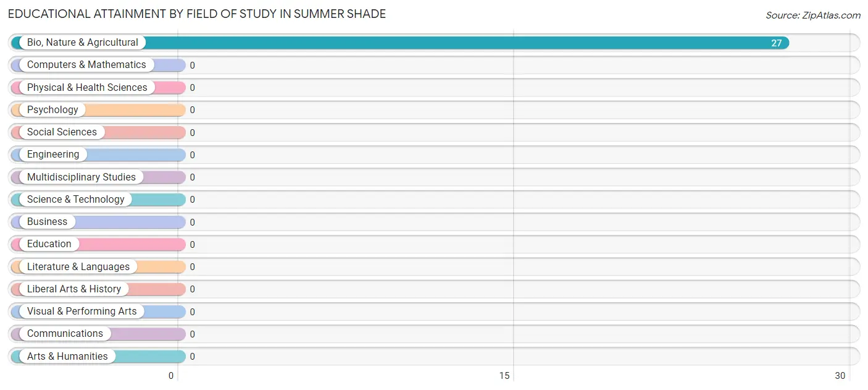Viewport: 868px width, 390px height.
Task: Click the zero value beside Psychology
Action: [193, 110]
